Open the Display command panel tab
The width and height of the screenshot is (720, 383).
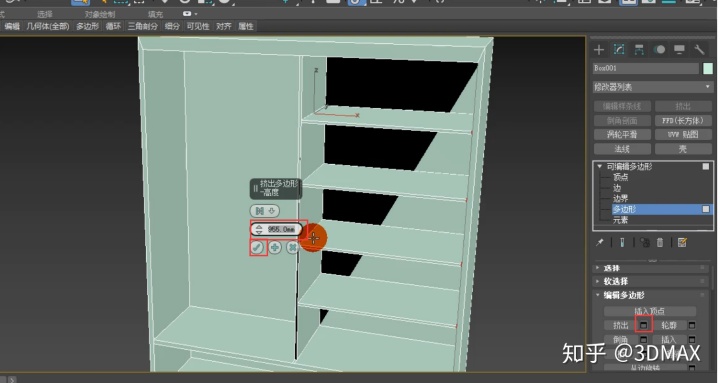(679, 50)
